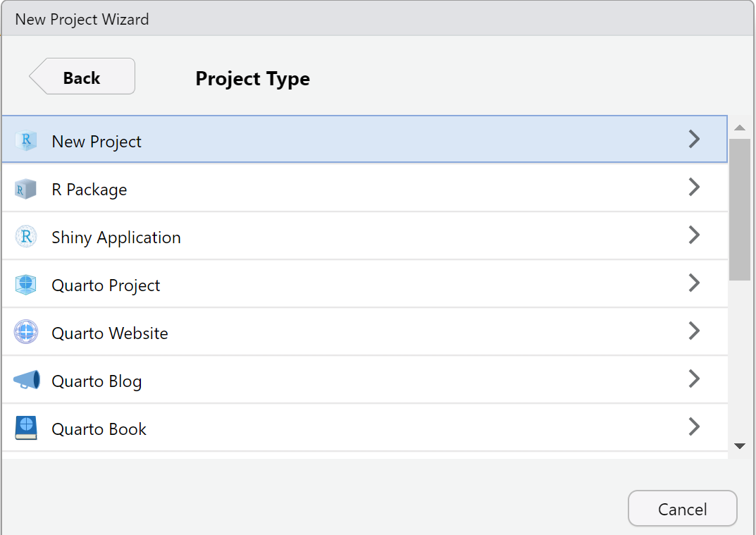
Task: Cancel the New Project Wizard
Action: click(x=682, y=509)
